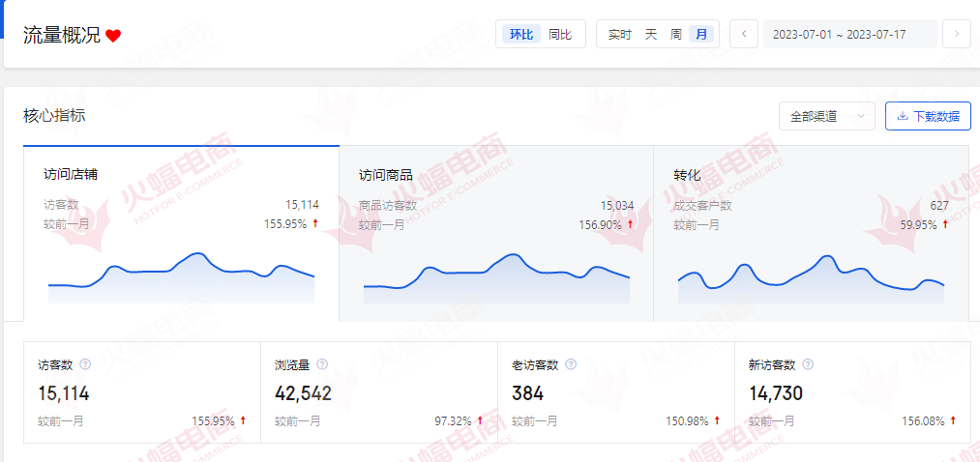
Task: Click the red heart favorite icon
Action: click(113, 36)
